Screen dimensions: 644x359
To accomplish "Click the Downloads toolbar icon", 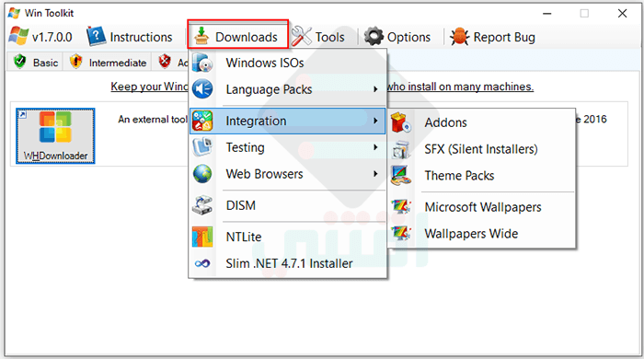I will [201, 36].
